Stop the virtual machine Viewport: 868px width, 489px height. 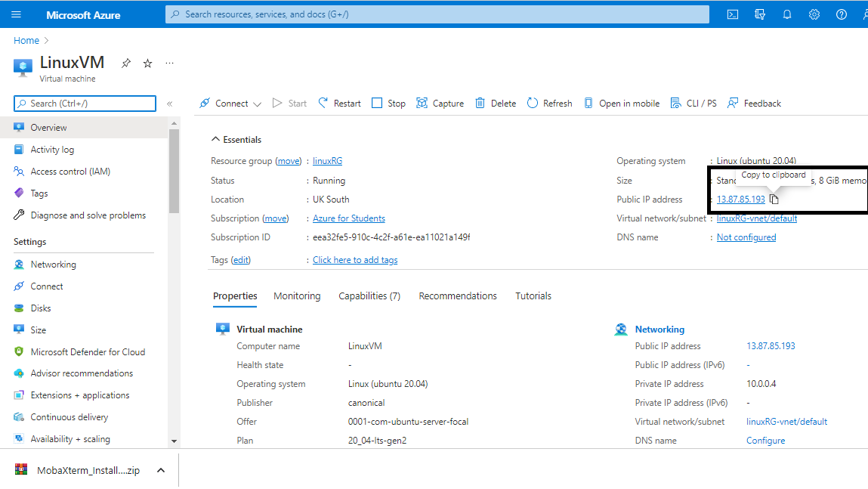(388, 103)
